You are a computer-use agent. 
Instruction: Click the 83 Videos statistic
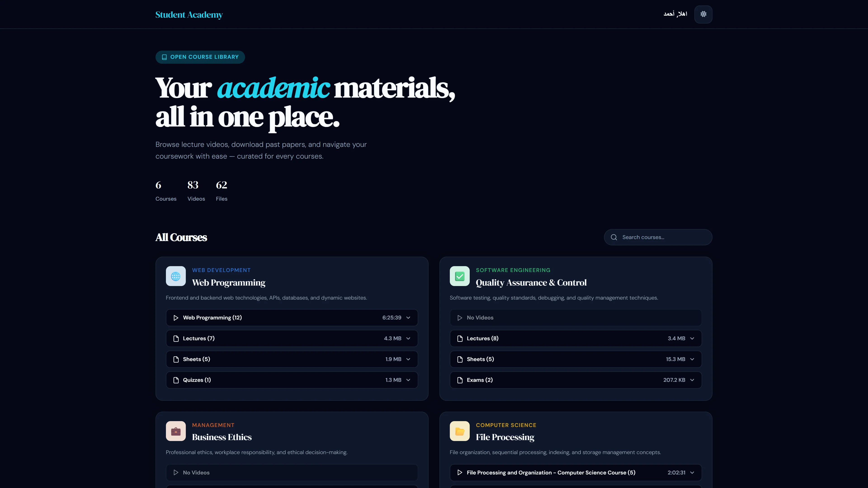tap(196, 191)
